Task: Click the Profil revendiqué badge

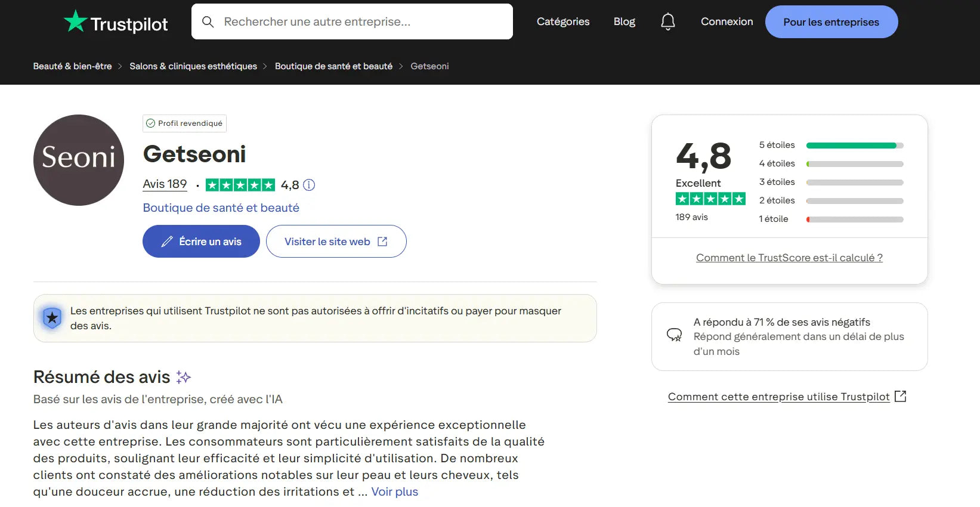Action: 184,123
